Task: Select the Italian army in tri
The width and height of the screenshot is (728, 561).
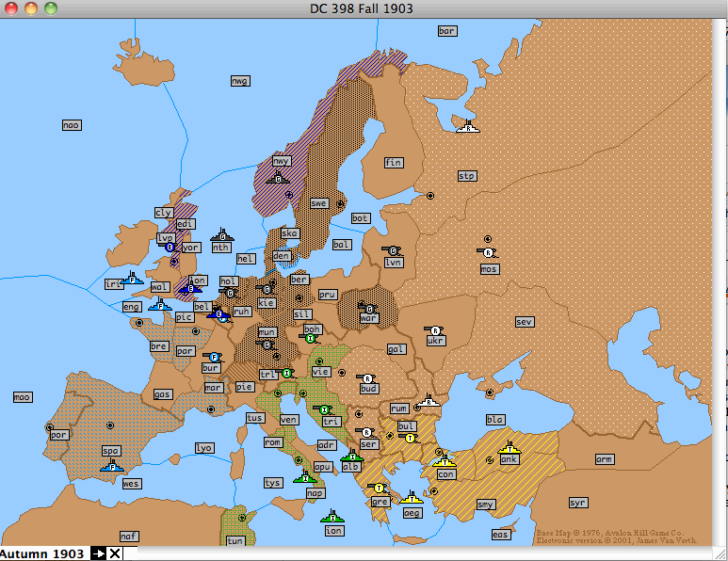Action: click(x=324, y=409)
